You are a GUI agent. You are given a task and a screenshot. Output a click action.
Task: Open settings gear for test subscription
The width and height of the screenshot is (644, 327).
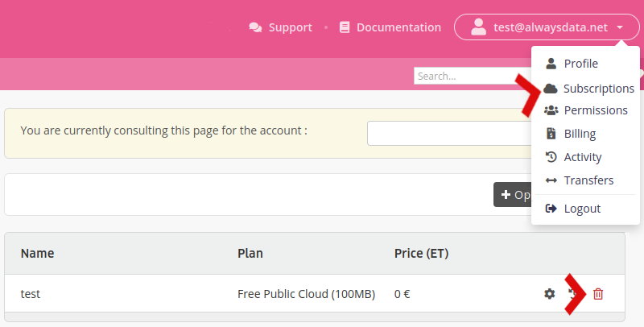[549, 294]
